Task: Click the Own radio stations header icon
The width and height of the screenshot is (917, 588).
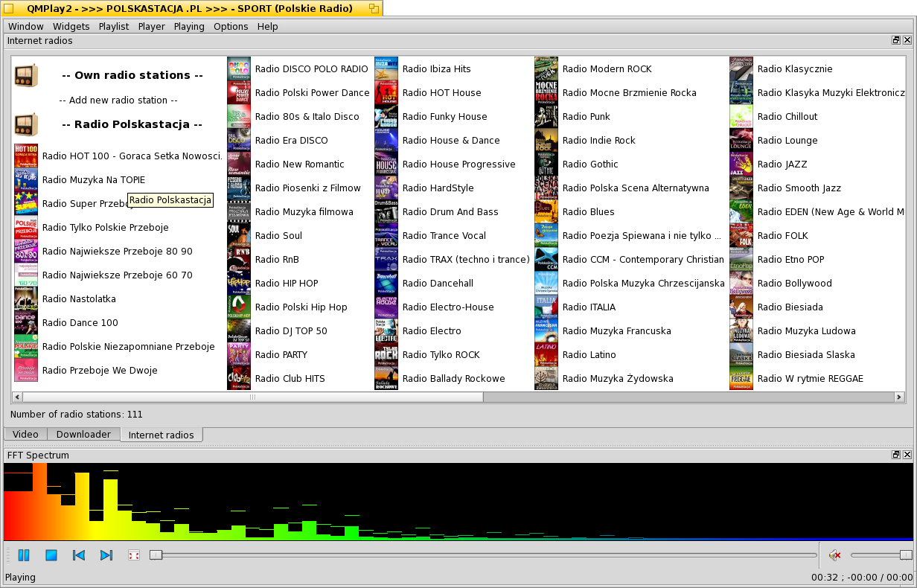Action: pos(26,75)
